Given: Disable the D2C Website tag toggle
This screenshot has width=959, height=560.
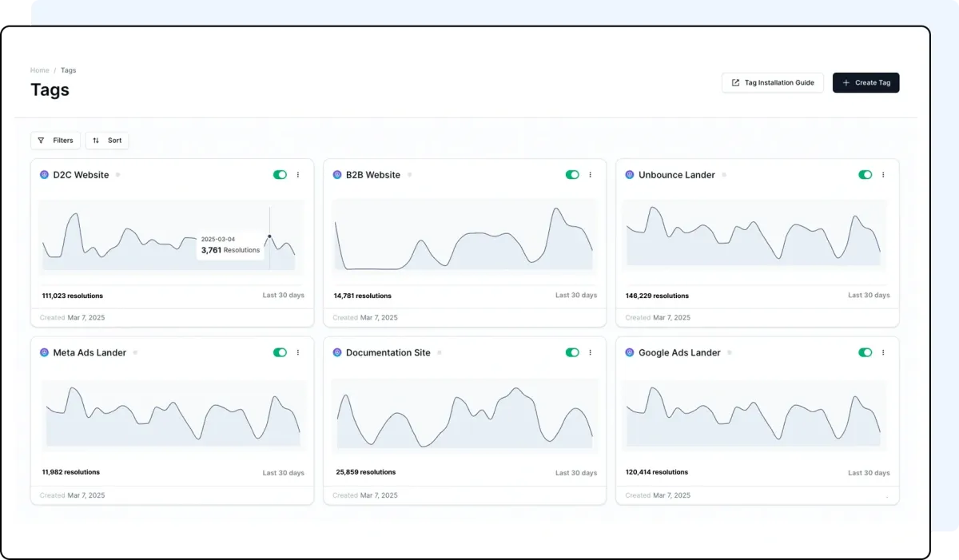Looking at the screenshot, I should (280, 175).
